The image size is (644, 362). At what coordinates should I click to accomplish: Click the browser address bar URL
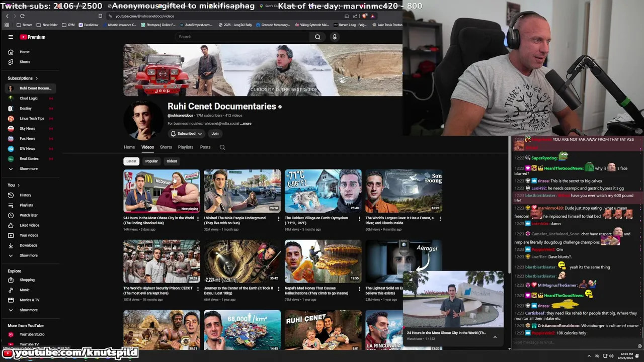(145, 16)
